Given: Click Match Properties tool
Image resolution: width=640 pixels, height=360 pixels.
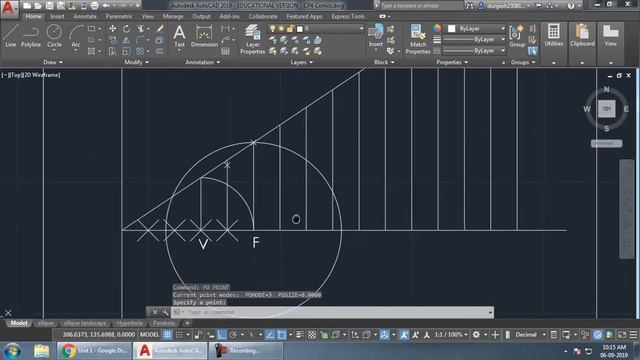Looking at the screenshot, I should click(418, 39).
